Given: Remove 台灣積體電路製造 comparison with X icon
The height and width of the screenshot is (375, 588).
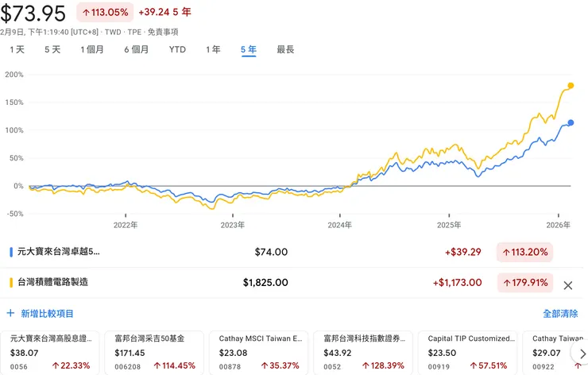Looking at the screenshot, I should [568, 286].
